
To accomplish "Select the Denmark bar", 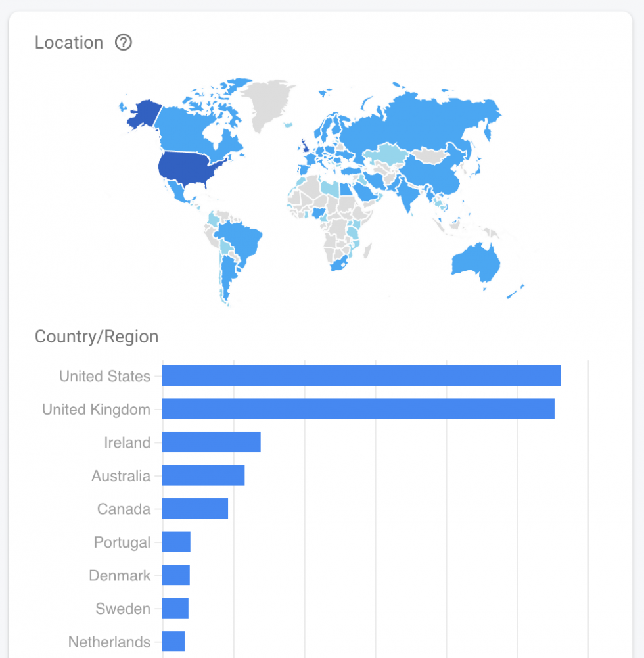I will coord(176,575).
